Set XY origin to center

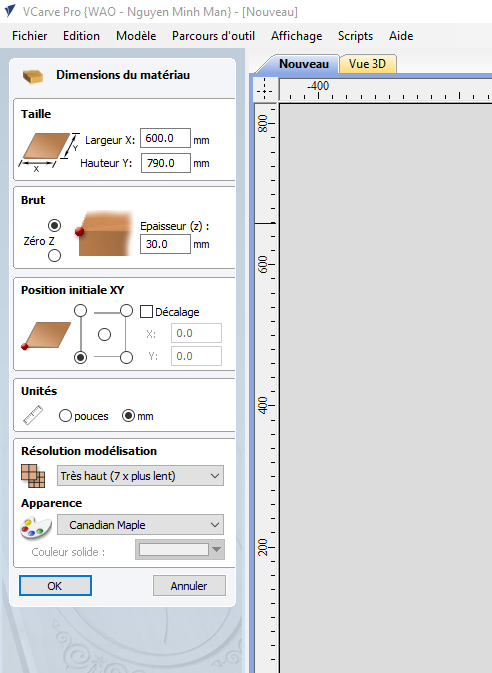(104, 334)
